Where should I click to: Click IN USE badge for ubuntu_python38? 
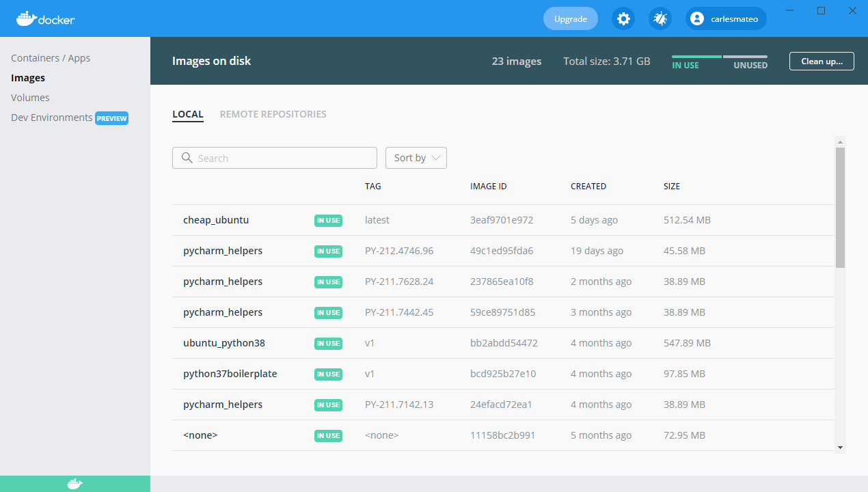point(328,343)
